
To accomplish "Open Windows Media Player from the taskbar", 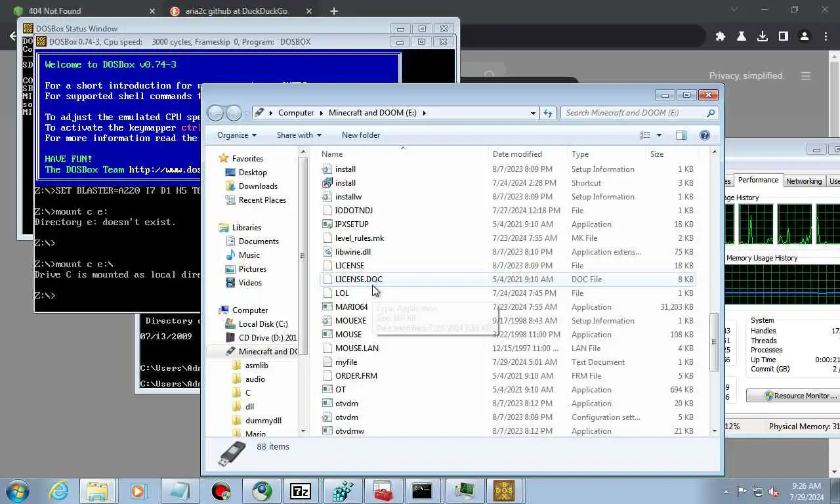I will click(x=138, y=491).
